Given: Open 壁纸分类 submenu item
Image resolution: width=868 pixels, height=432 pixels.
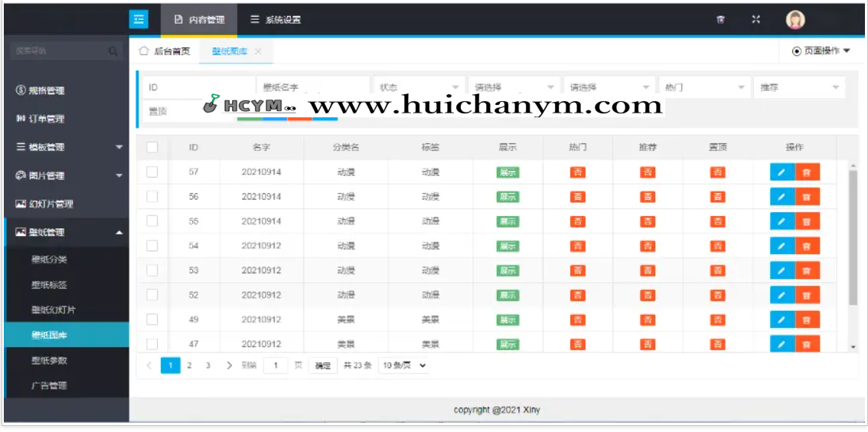Looking at the screenshot, I should tap(67, 260).
